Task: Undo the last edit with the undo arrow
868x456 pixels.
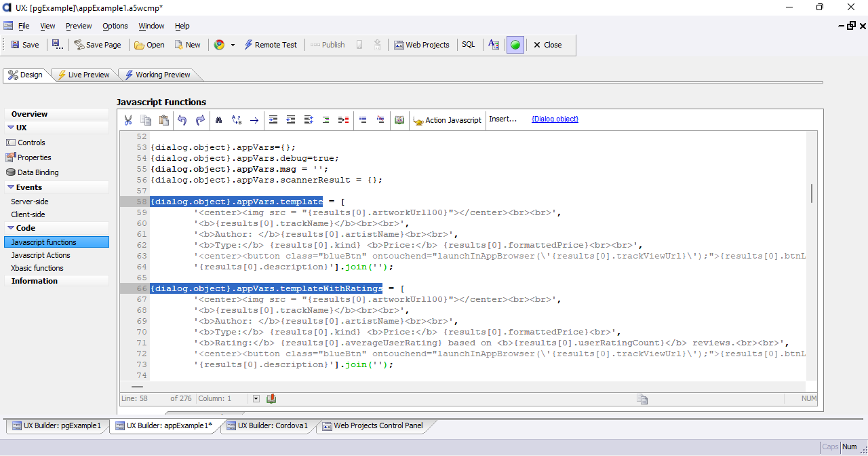Action: (182, 120)
